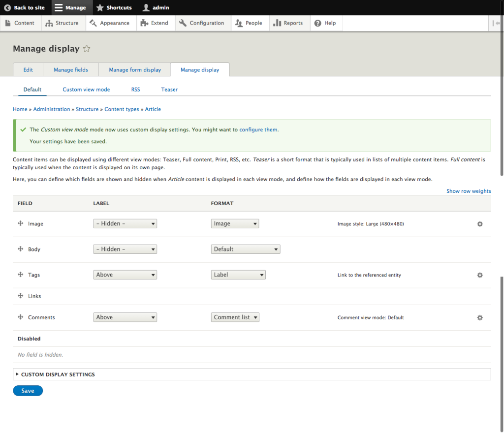
Task: Open Tags field label dropdown
Action: (125, 275)
